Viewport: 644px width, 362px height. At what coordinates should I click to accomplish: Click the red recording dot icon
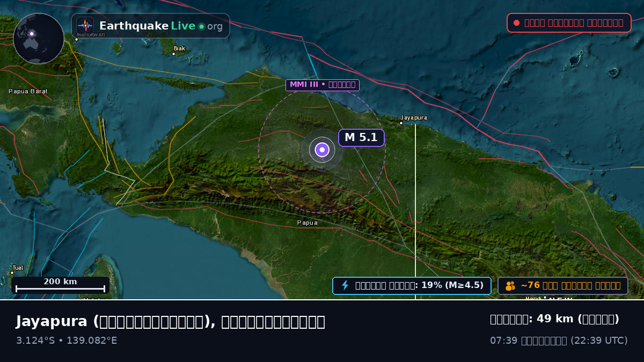click(x=516, y=23)
